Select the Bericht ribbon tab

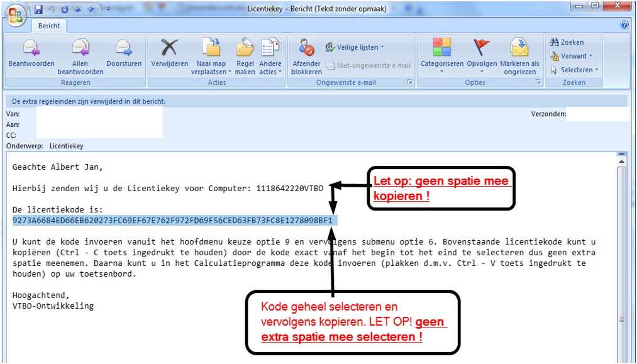tap(49, 26)
